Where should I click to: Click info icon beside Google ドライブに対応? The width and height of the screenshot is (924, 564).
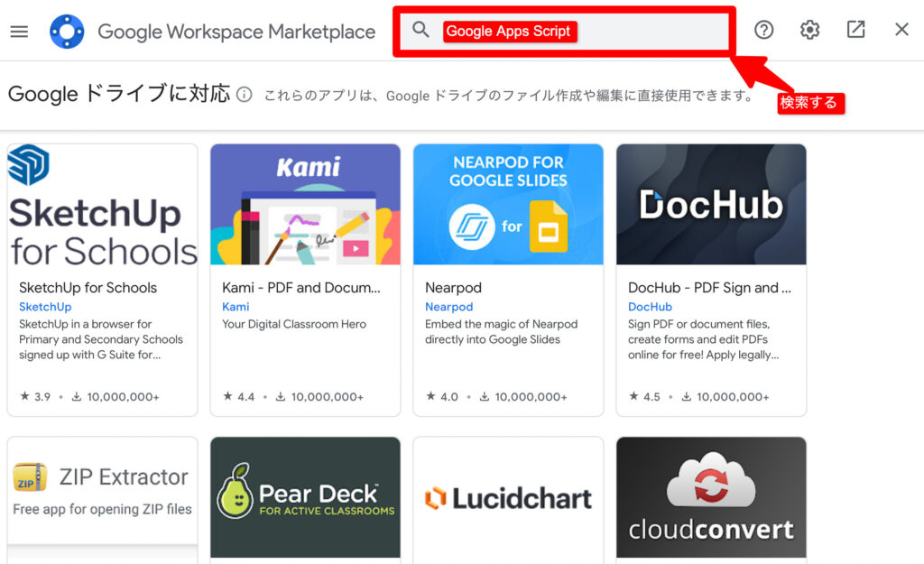click(x=244, y=94)
